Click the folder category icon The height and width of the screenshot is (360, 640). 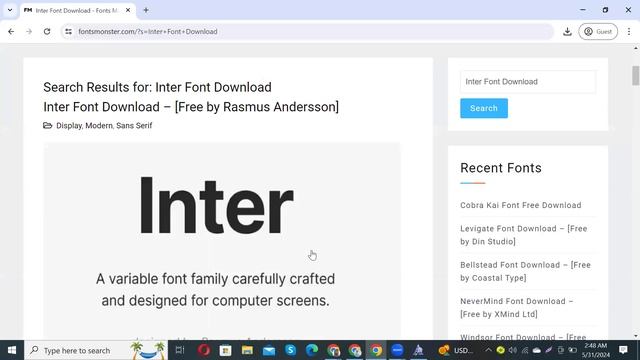tap(48, 125)
